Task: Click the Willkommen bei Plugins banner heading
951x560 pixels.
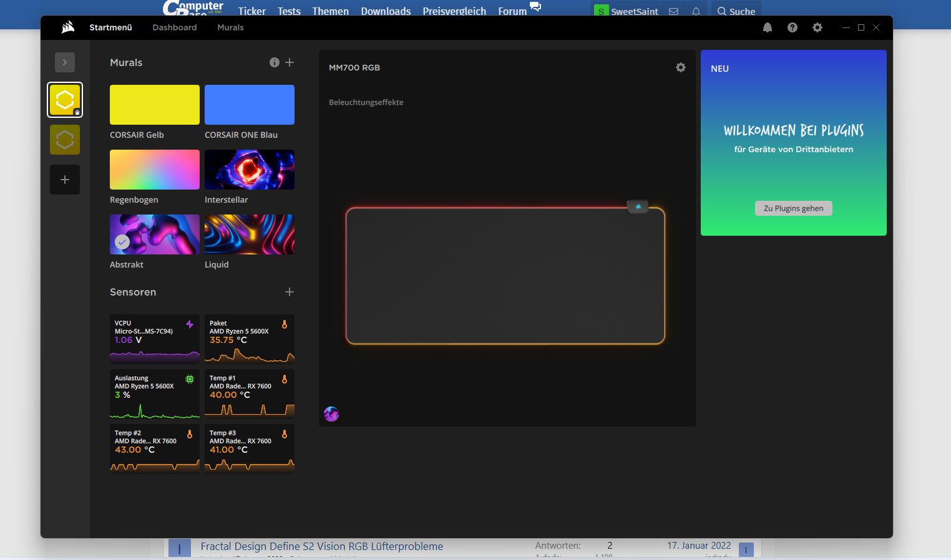Action: (x=794, y=130)
